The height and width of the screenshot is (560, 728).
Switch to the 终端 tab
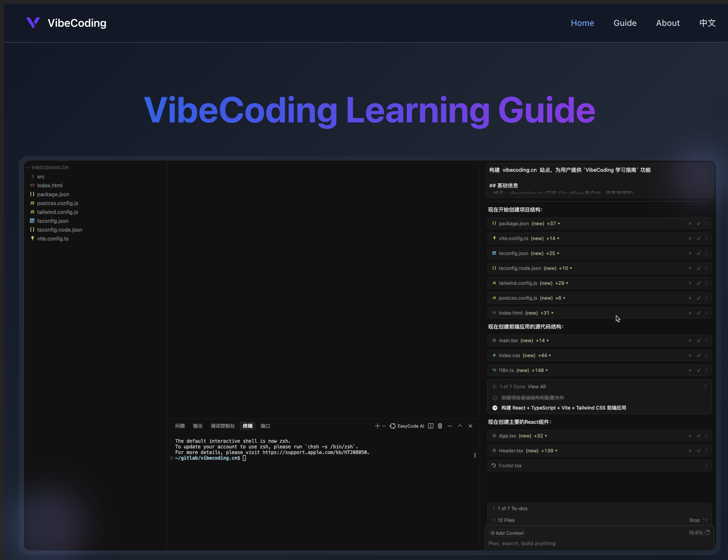[247, 426]
